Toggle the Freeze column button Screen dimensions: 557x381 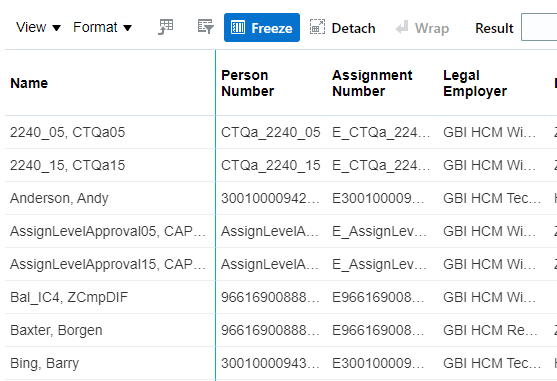262,28
